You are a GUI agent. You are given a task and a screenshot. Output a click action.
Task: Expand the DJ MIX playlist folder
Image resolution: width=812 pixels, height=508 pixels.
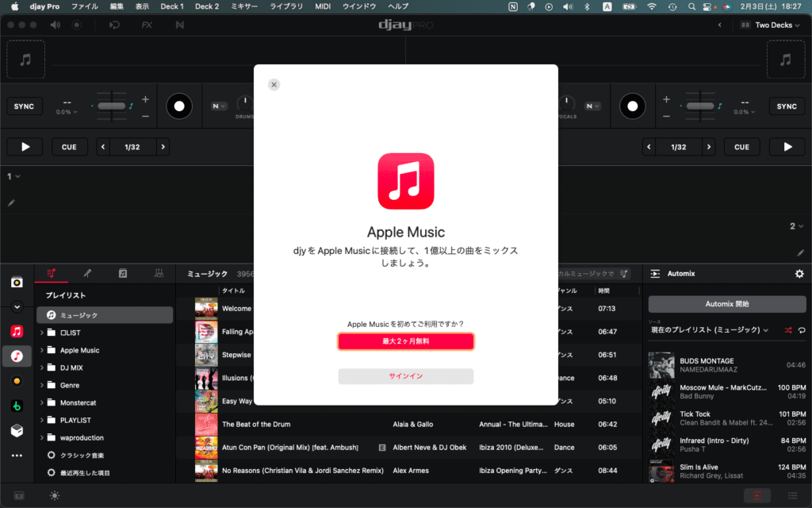point(42,368)
